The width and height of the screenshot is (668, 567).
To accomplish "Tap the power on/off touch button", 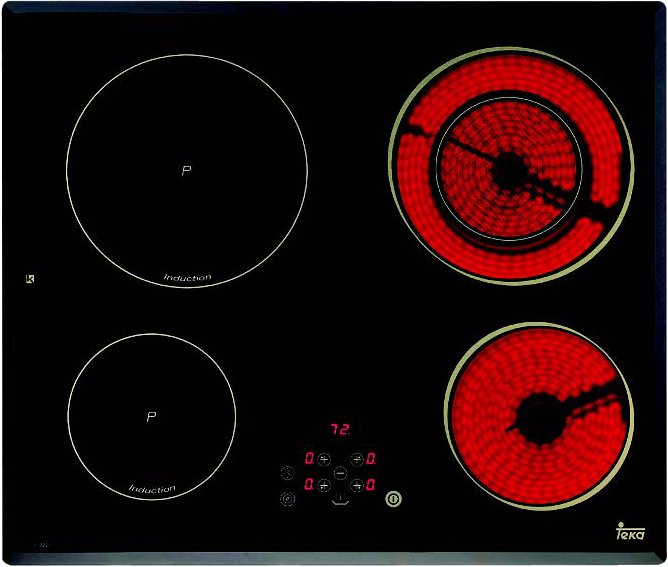I will pyautogui.click(x=393, y=498).
